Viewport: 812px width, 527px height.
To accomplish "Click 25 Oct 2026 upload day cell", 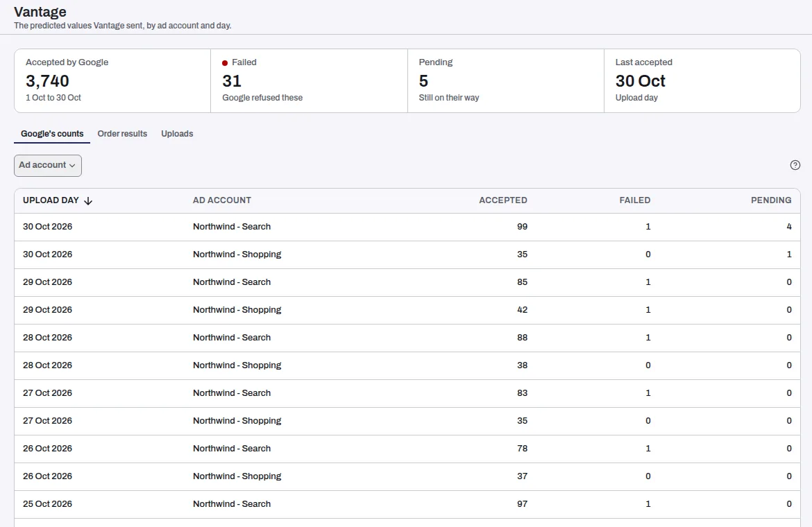I will pos(48,503).
